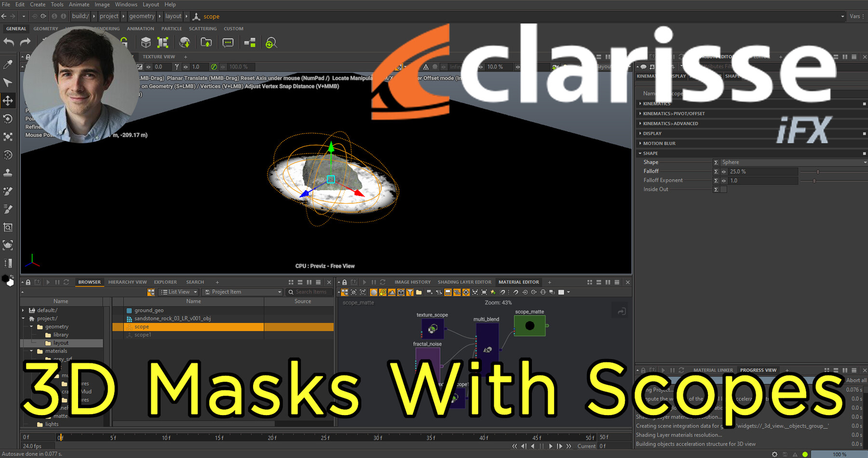Click the browser view-mode icon beside List View
This screenshot has width=868, height=458.
[x=151, y=292]
